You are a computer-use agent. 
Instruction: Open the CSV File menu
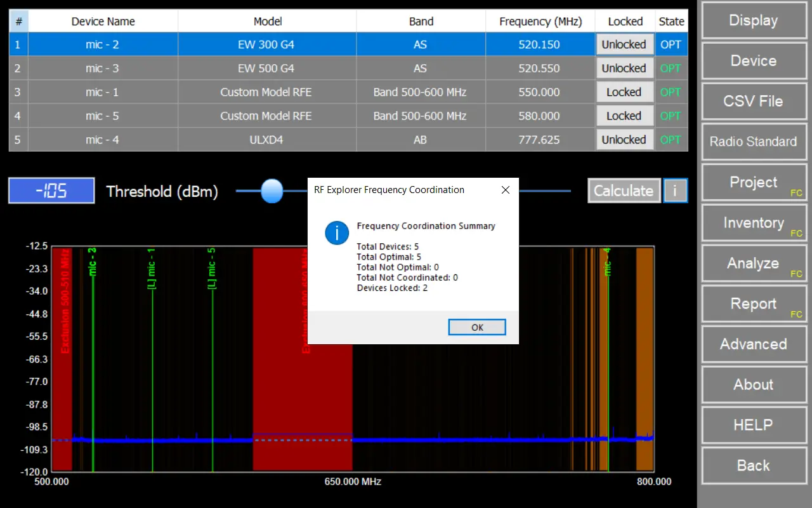[x=753, y=102]
